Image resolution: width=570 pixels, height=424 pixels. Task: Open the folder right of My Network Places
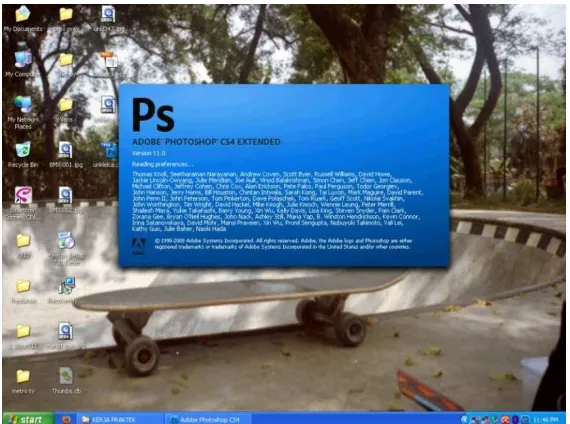tap(66, 109)
